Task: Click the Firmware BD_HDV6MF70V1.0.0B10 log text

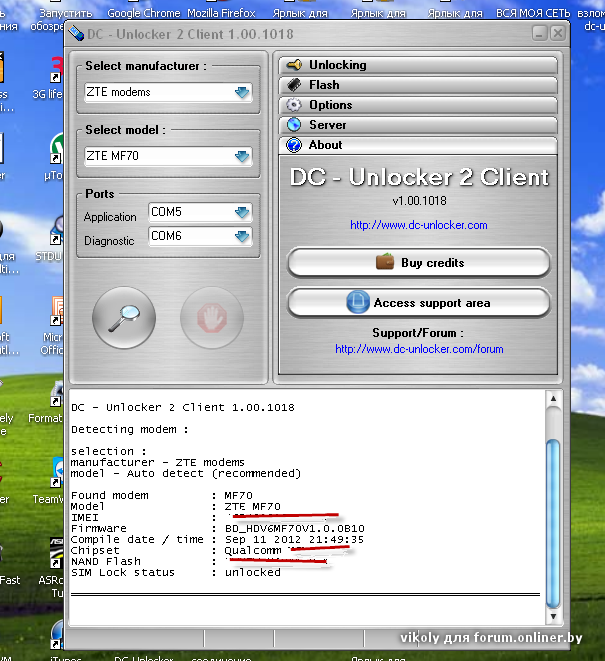Action: coord(295,529)
